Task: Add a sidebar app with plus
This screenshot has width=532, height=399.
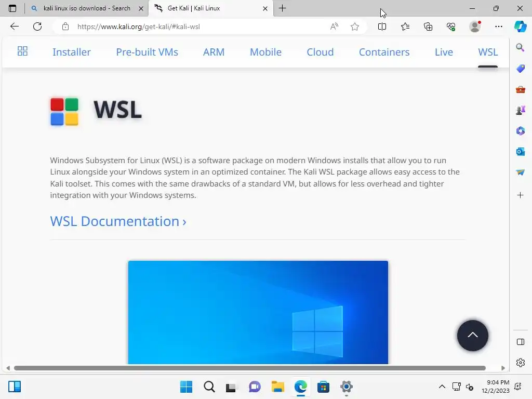Action: (520, 195)
